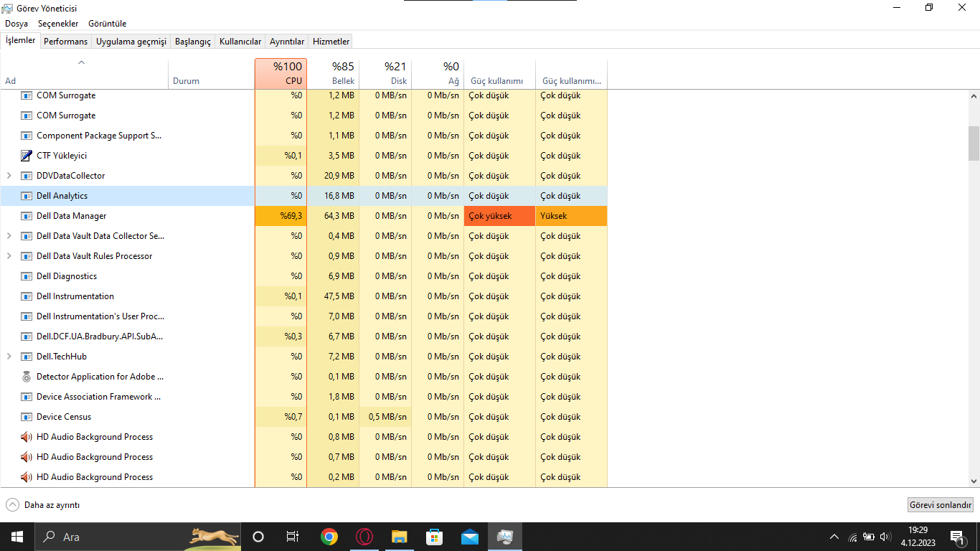Switch to the Kullanıcılar tab
980x551 pixels.
(240, 42)
